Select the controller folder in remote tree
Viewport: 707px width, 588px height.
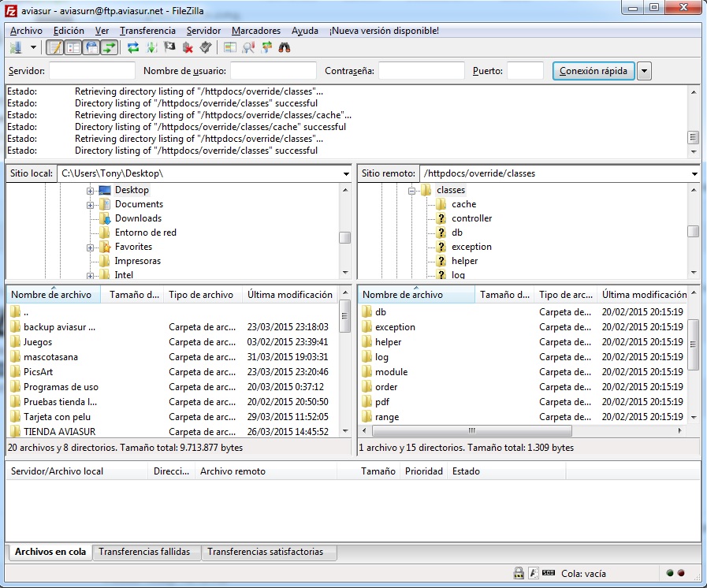coord(471,218)
